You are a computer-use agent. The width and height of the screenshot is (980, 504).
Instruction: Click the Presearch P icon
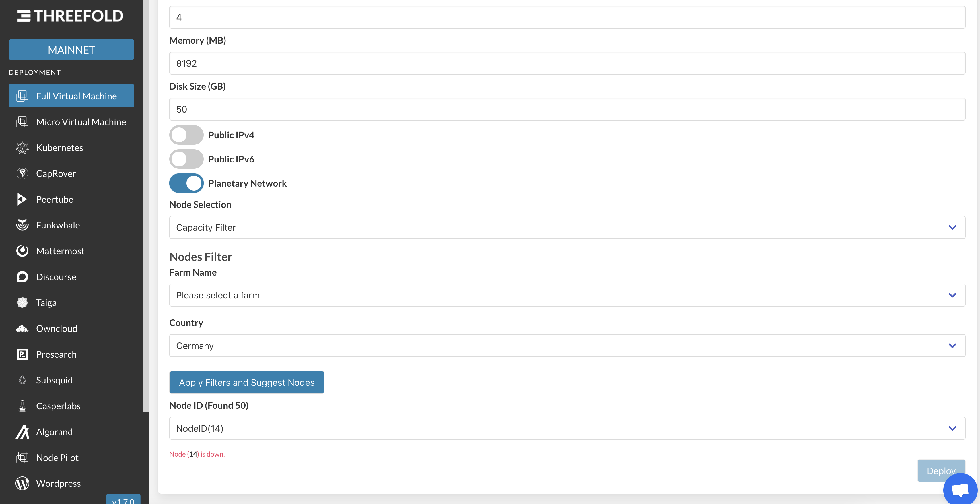tap(22, 354)
